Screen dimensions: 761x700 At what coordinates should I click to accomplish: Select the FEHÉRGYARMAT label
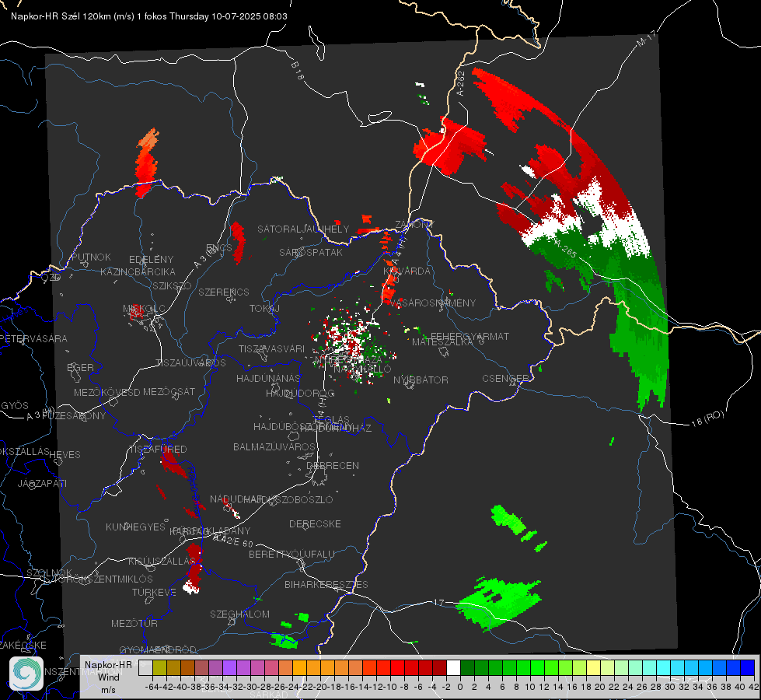[x=470, y=336]
